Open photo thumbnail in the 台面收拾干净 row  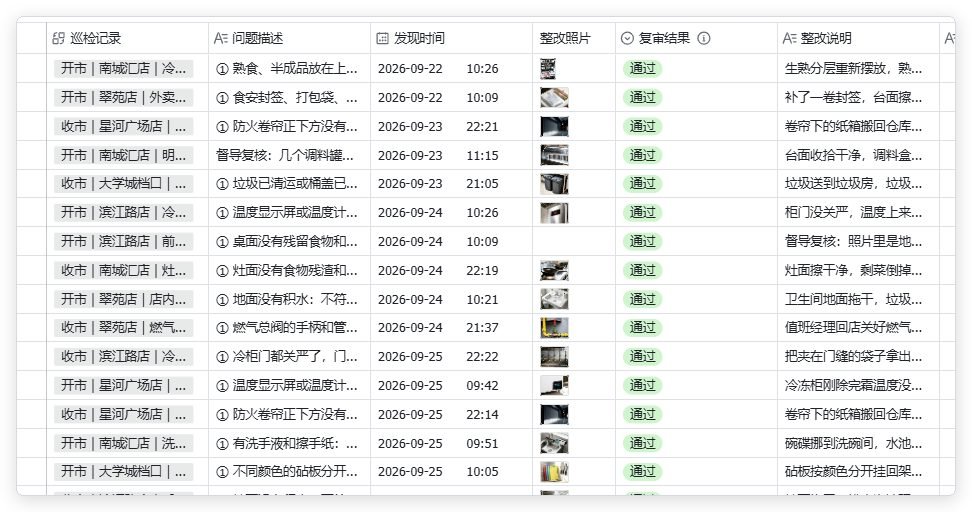click(554, 155)
